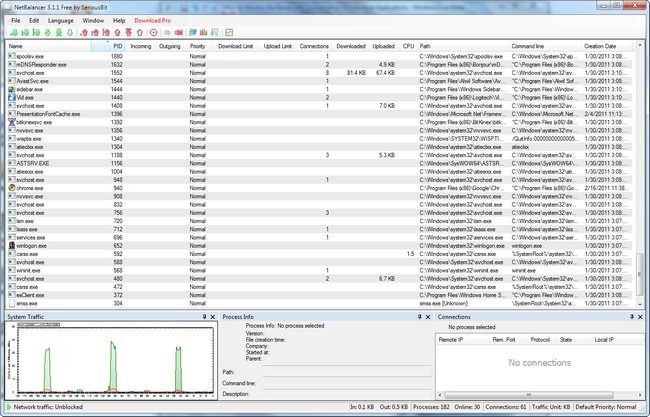This screenshot has height=417, width=650.
Task: Select the ASTSRV.EXE process row
Action: point(319,163)
